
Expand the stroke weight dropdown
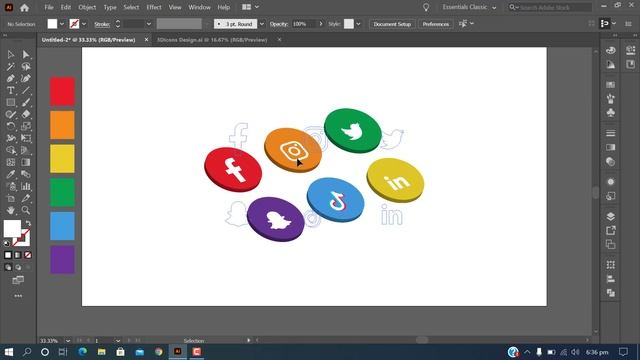[149, 24]
